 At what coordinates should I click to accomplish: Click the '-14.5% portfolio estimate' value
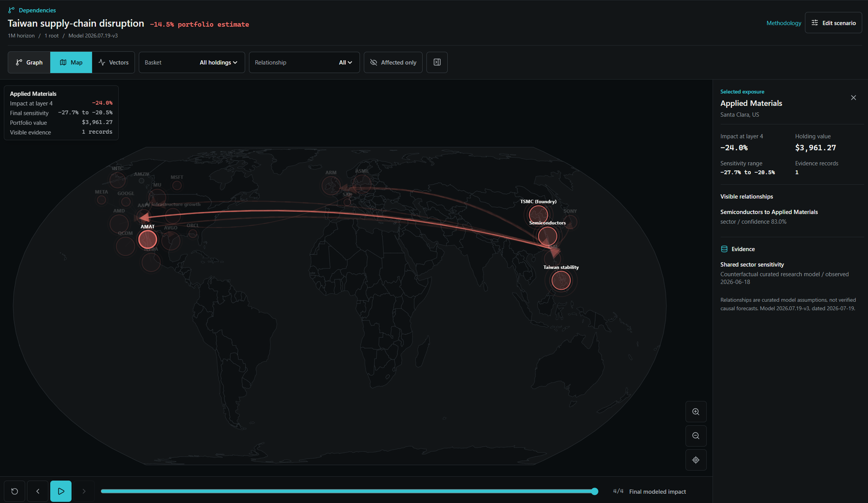[200, 24]
